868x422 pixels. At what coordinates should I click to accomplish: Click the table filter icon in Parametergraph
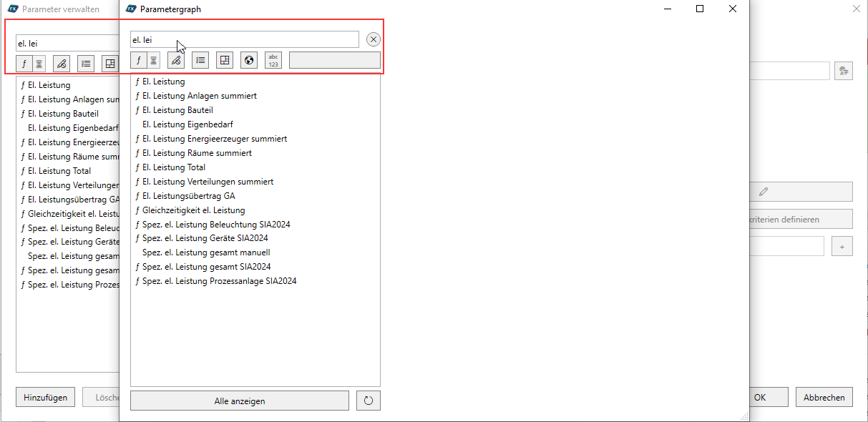(225, 60)
